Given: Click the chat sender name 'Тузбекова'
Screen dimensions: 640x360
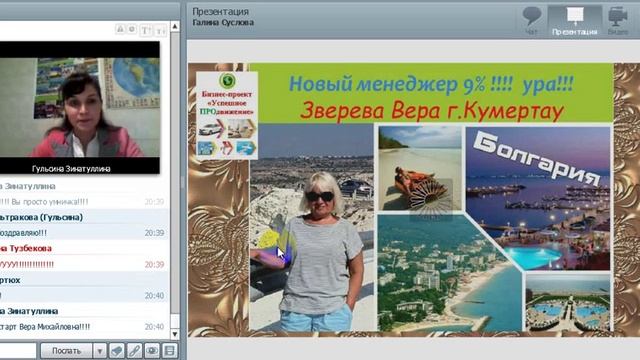Looking at the screenshot, I should pos(31,248).
